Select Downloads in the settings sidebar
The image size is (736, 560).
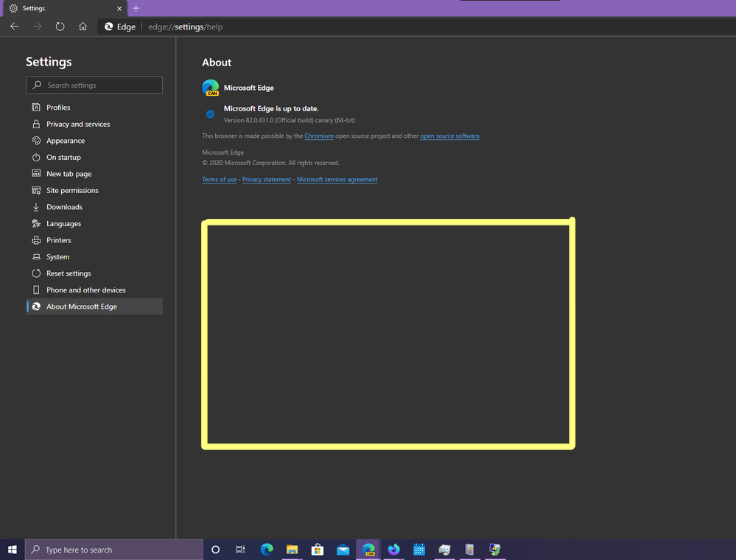tap(94, 207)
